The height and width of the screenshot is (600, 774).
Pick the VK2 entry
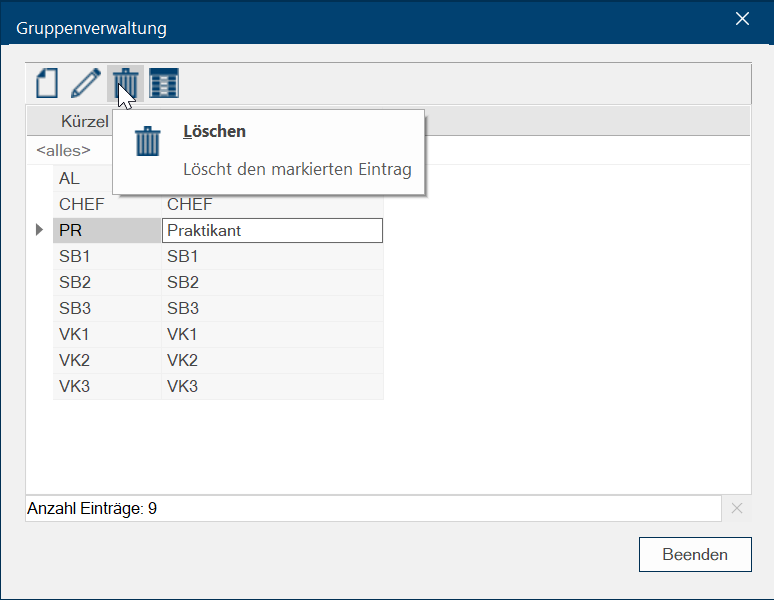coord(106,360)
